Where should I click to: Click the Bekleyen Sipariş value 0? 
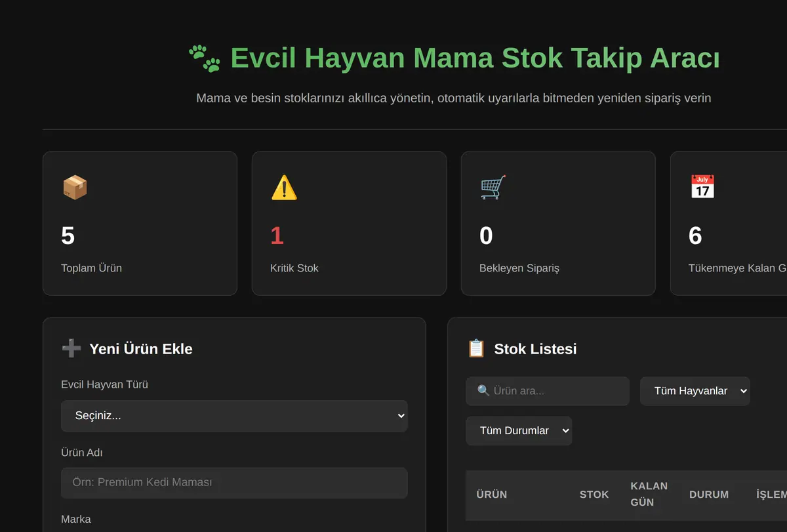pos(486,235)
